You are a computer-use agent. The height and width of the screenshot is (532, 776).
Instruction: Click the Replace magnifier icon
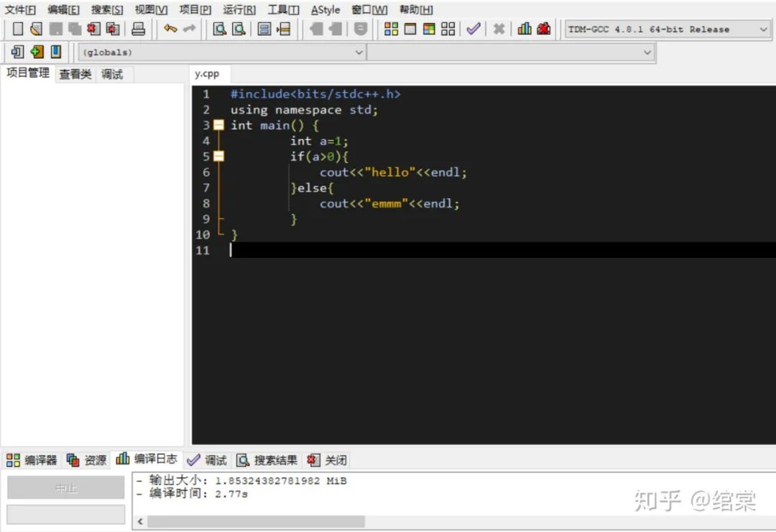click(x=239, y=29)
